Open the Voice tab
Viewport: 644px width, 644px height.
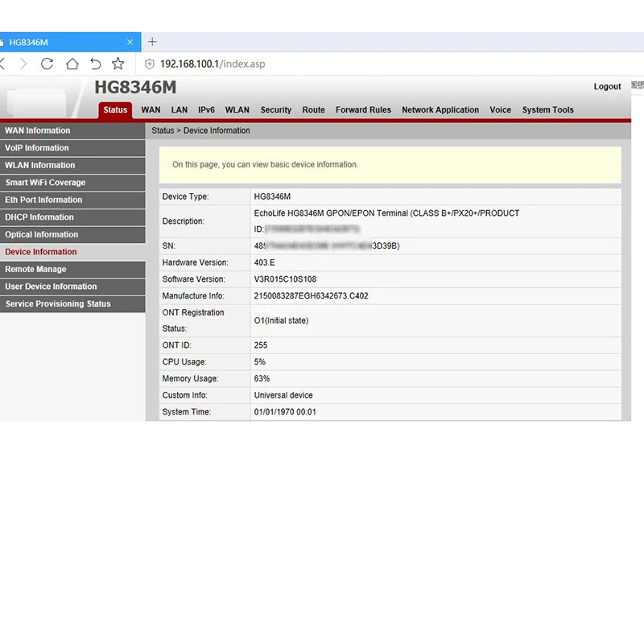(500, 109)
